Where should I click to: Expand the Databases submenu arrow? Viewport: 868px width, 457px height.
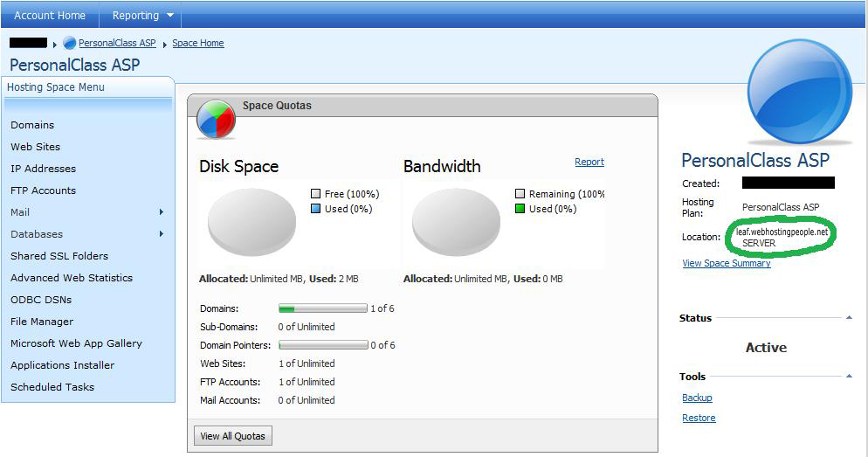[161, 234]
